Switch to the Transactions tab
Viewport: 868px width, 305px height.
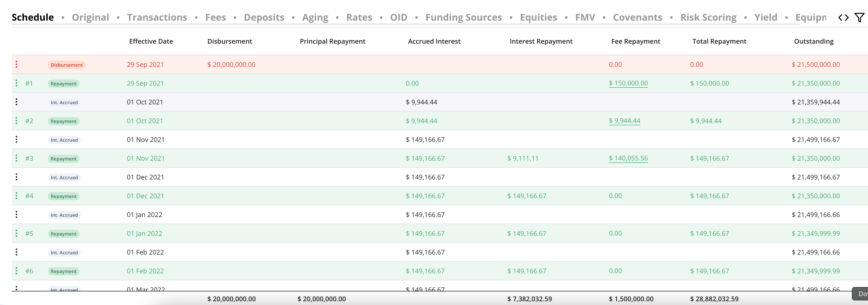tap(157, 17)
